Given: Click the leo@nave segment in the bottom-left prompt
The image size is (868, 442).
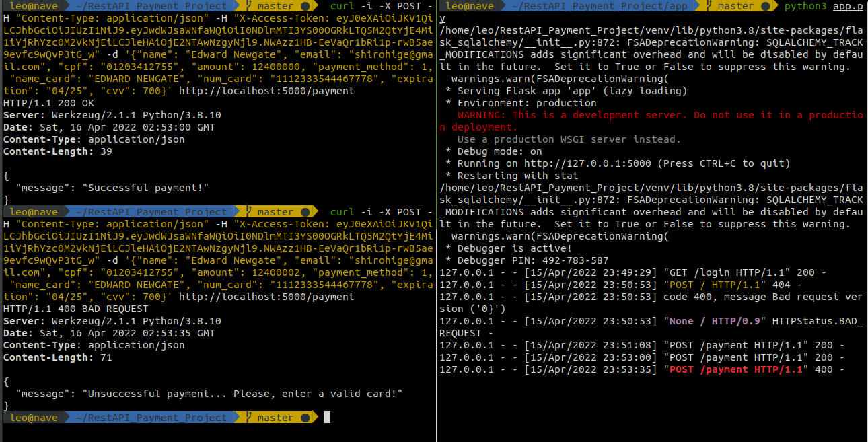Looking at the screenshot, I should pyautogui.click(x=35, y=417).
